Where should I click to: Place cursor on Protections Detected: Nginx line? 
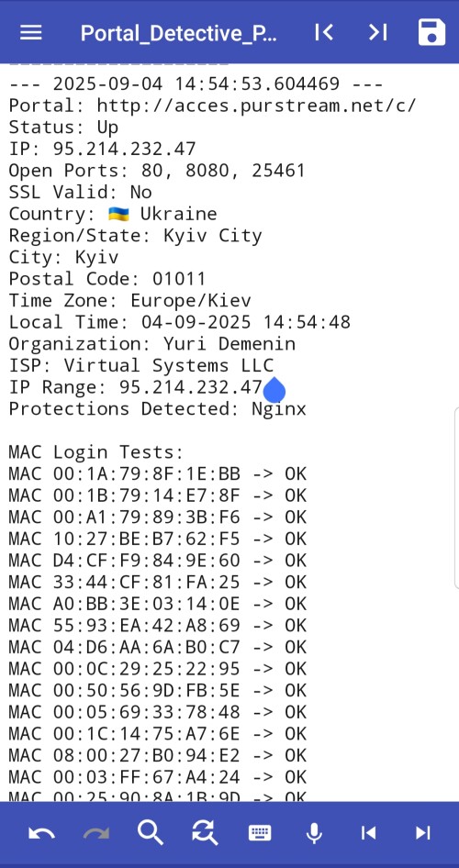coord(157,409)
